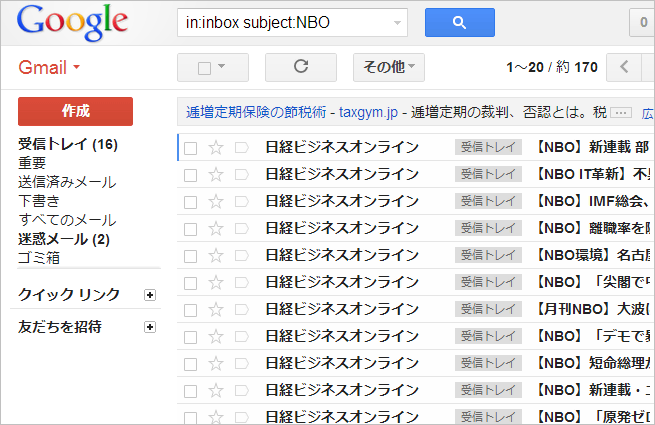655x425 pixels.
Task: Star the 【NBO環境】名古 email
Action: click(x=216, y=256)
